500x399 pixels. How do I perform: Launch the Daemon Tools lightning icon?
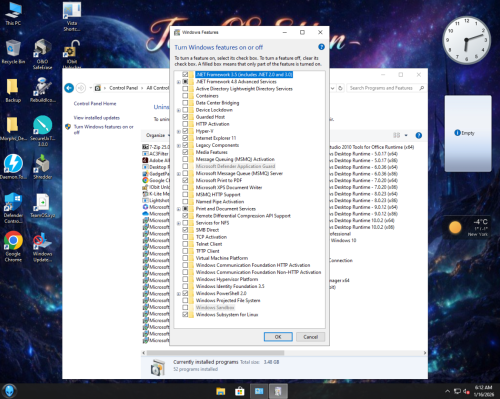click(x=13, y=166)
